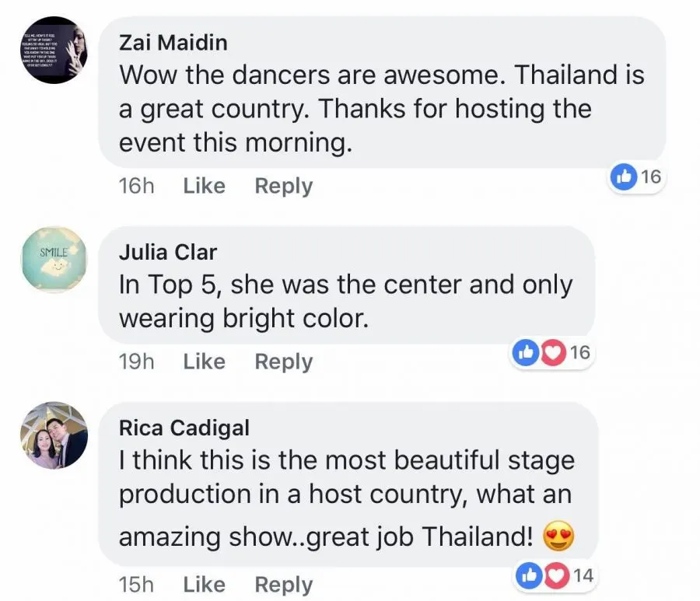Open the thumbs-up reactions on Zai Maidin's comment

click(x=624, y=176)
